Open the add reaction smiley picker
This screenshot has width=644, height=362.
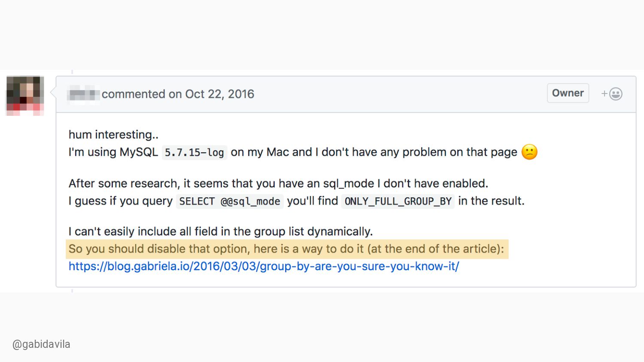click(612, 94)
